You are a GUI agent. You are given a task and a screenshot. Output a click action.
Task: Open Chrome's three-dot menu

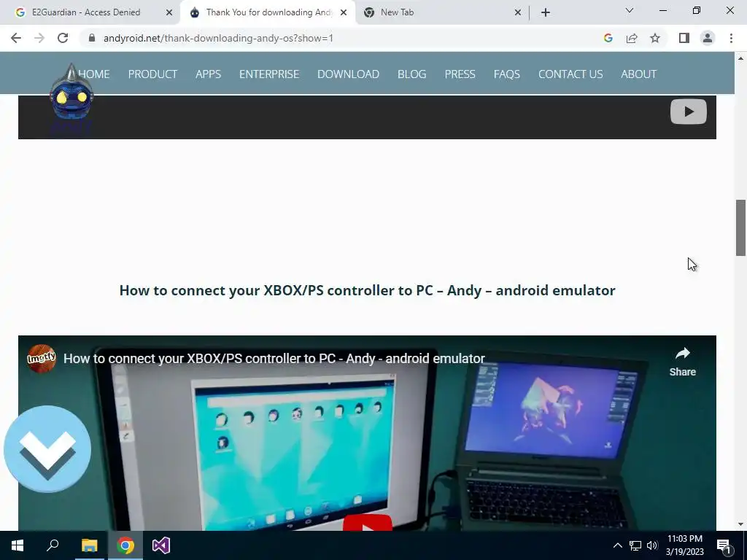pyautogui.click(x=731, y=38)
